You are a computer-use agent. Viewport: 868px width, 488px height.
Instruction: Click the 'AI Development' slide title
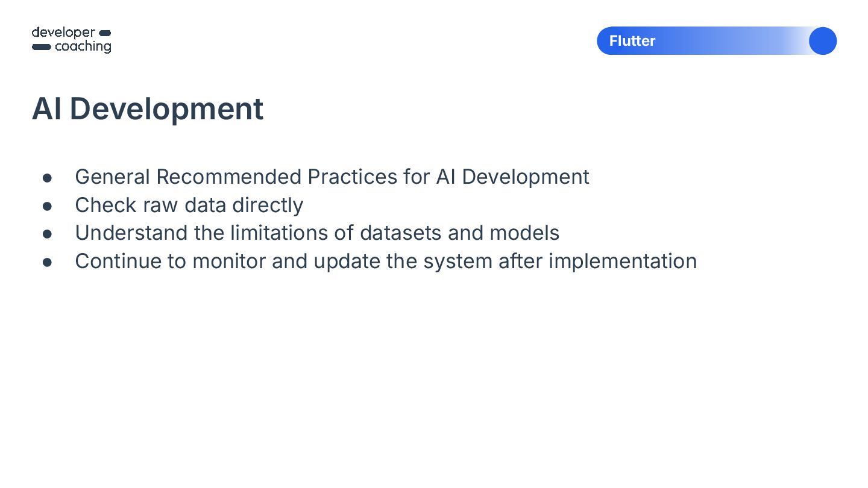[148, 109]
